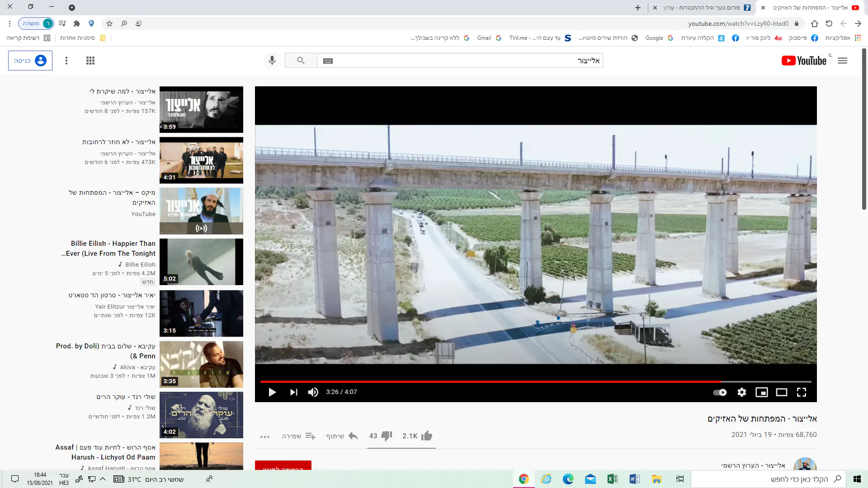Enable miniplayer mode
Viewport: 868px width, 488px height.
[x=762, y=392]
